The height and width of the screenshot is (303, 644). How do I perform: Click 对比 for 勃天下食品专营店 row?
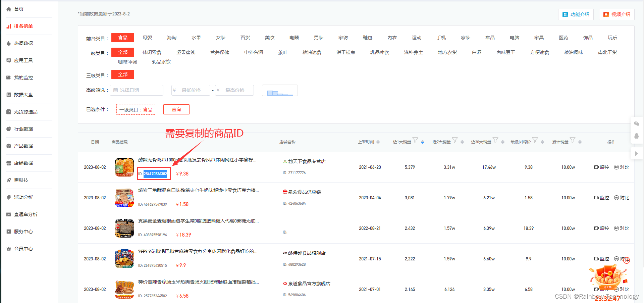pos(622,167)
